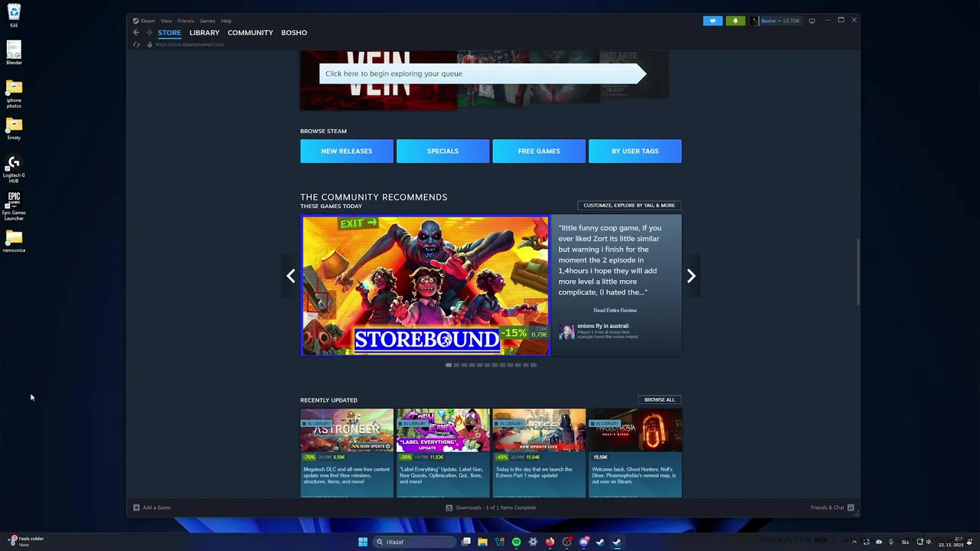Open the Help menu

pyautogui.click(x=226, y=21)
